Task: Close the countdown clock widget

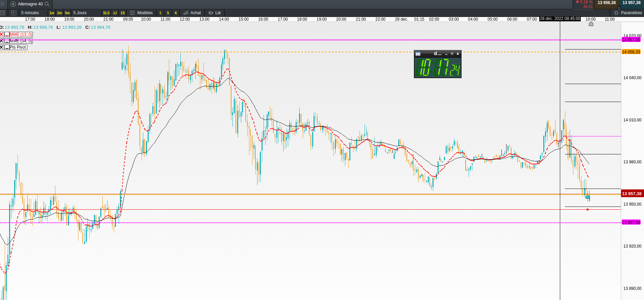Action: click(x=458, y=54)
